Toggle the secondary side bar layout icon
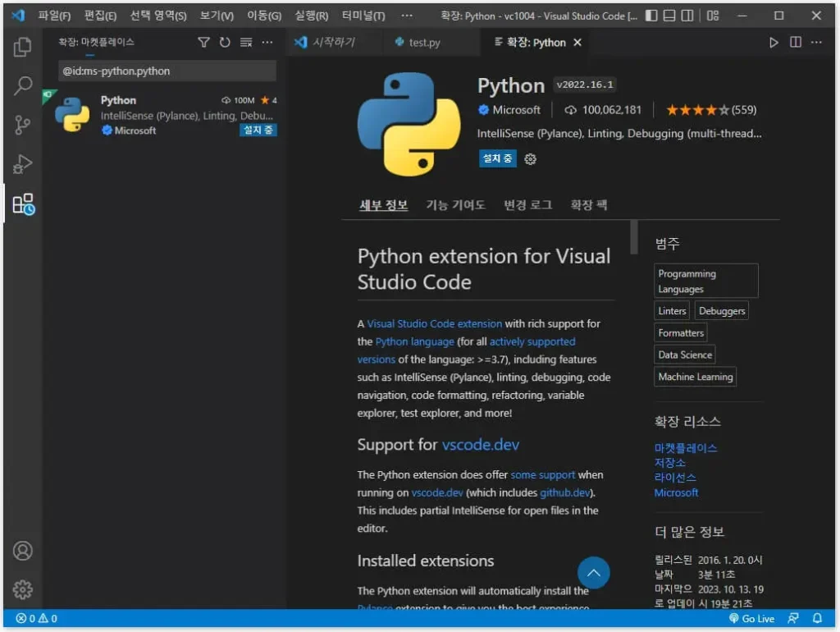 point(688,16)
